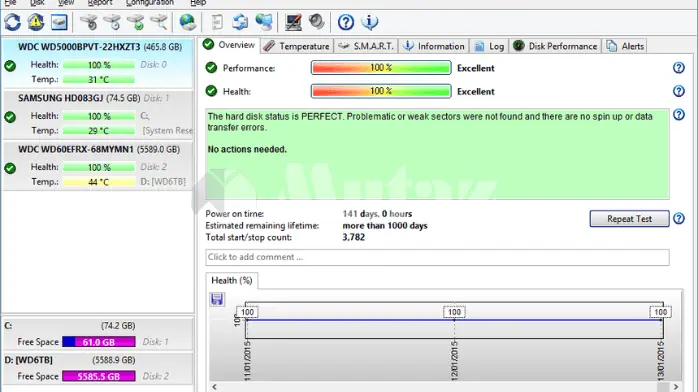Open the Configuration menu
Screen dimensions: 698x392
coord(150,3)
